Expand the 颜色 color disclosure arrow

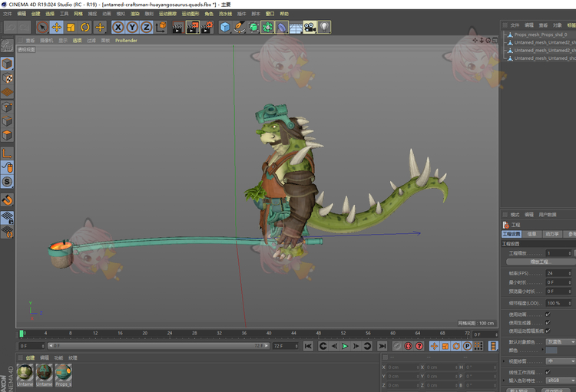542,350
